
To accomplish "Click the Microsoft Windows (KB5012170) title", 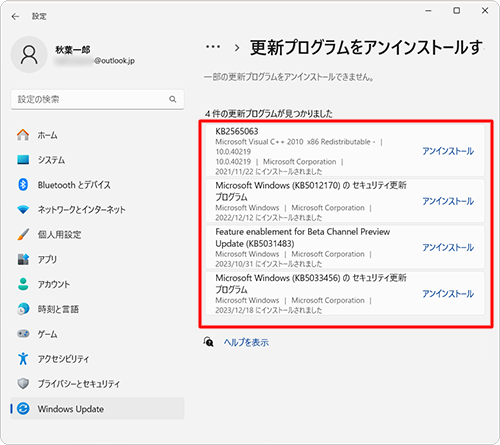I will point(311,191).
